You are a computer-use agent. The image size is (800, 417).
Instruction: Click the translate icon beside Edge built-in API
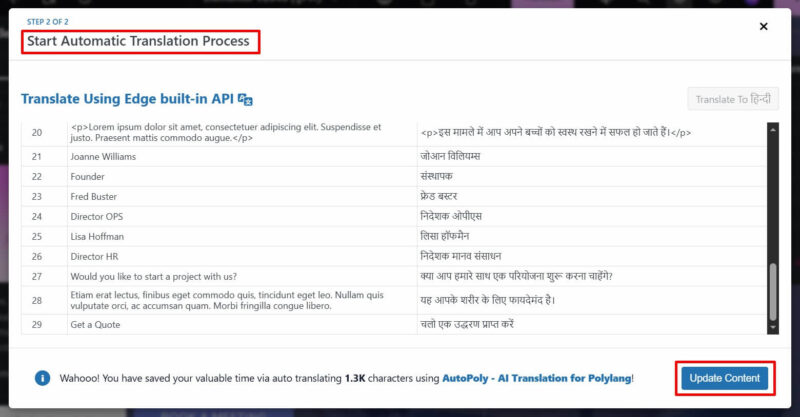[245, 99]
